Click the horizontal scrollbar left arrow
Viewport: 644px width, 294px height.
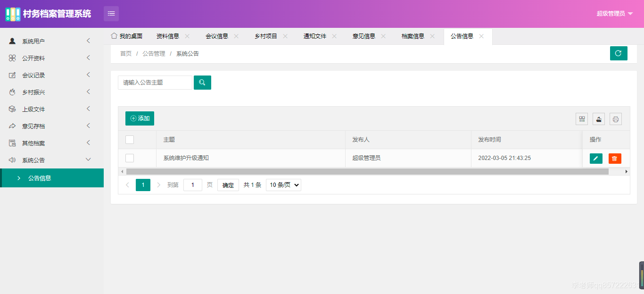pos(122,171)
